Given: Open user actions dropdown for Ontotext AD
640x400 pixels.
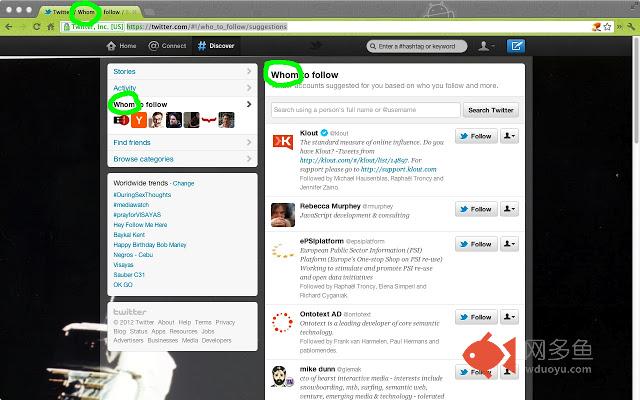Looking at the screenshot, I should (x=509, y=317).
